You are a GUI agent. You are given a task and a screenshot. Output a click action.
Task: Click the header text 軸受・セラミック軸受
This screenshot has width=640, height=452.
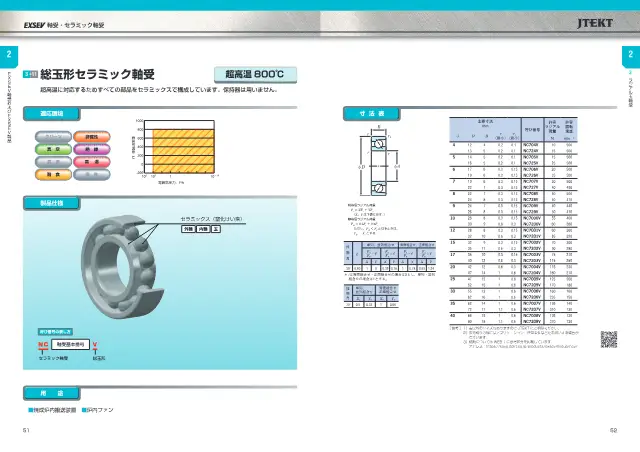[76, 25]
